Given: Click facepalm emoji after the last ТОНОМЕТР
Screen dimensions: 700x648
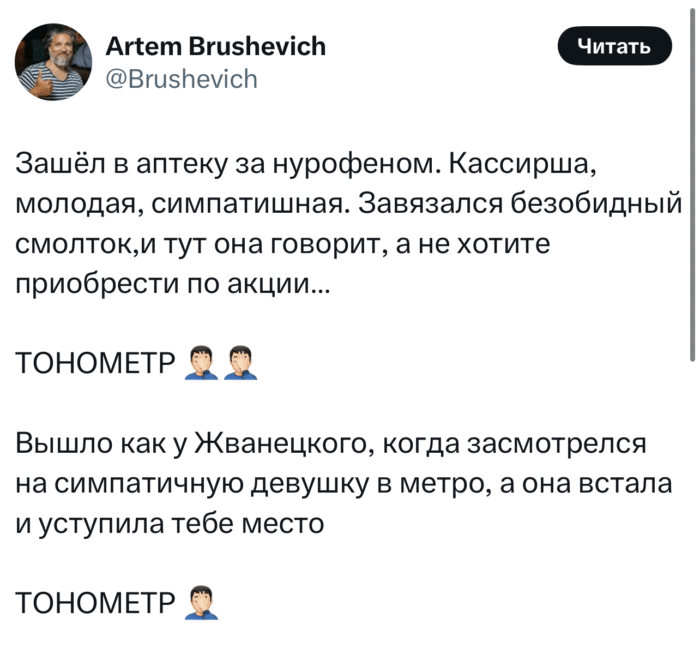Looking at the screenshot, I should [201, 602].
